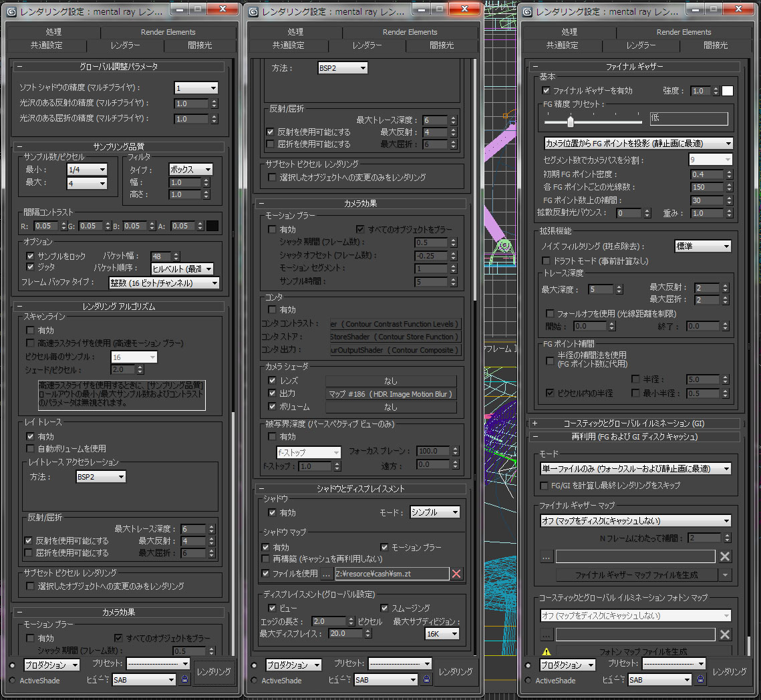Click the ファイナル ギャザー マップ ファイルを生成 button
761x700 pixels.
click(x=637, y=575)
